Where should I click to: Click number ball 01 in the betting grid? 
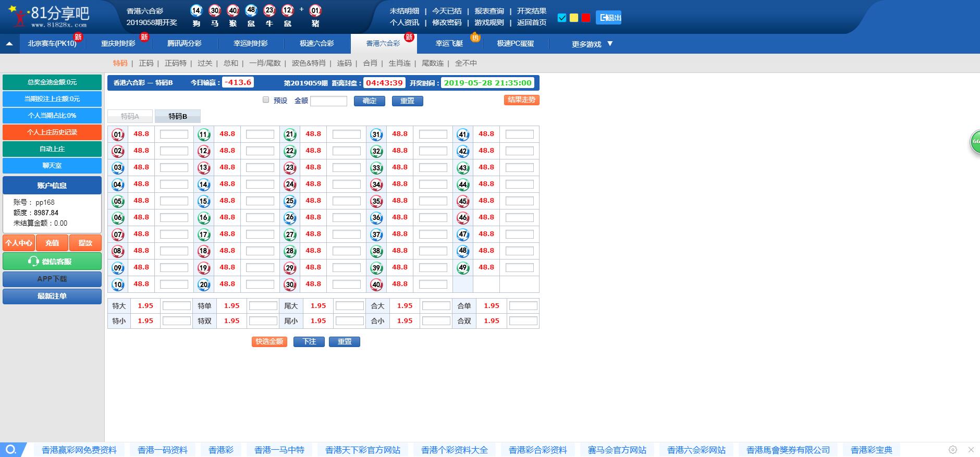pos(118,134)
